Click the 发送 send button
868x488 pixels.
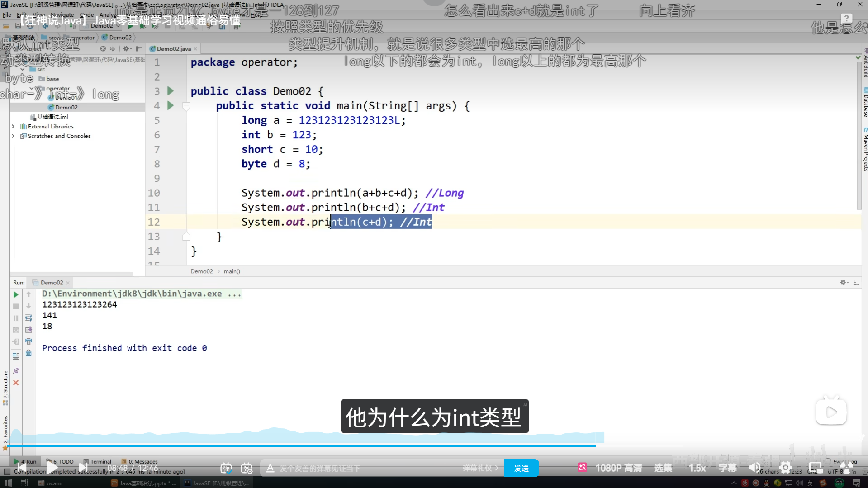click(x=521, y=468)
